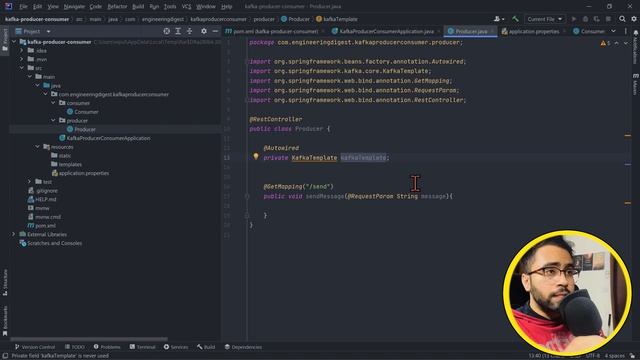Select application.properties in project tree
The height and width of the screenshot is (360, 640).
84,173
